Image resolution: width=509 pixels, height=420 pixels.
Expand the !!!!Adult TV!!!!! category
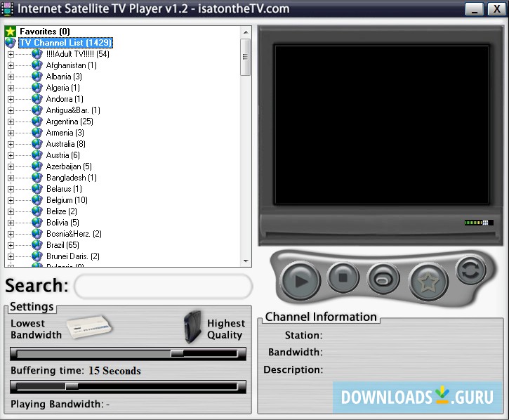pyautogui.click(x=11, y=54)
